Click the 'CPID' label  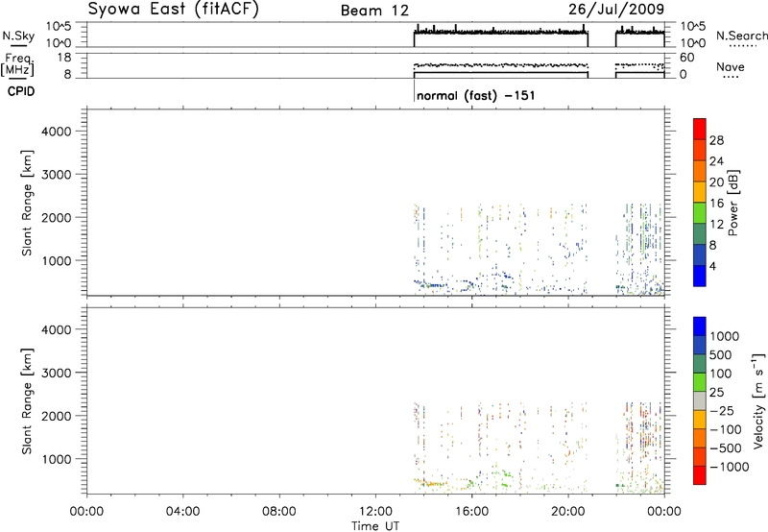click(x=21, y=91)
